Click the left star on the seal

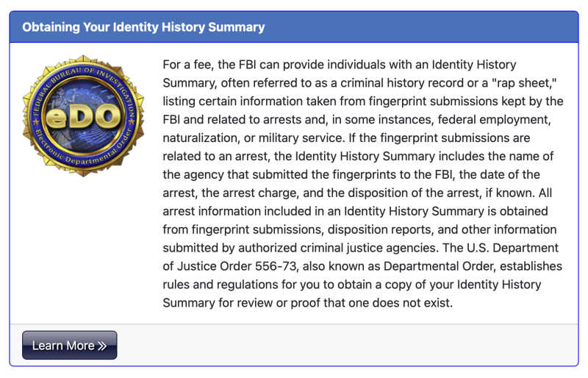coord(36,122)
